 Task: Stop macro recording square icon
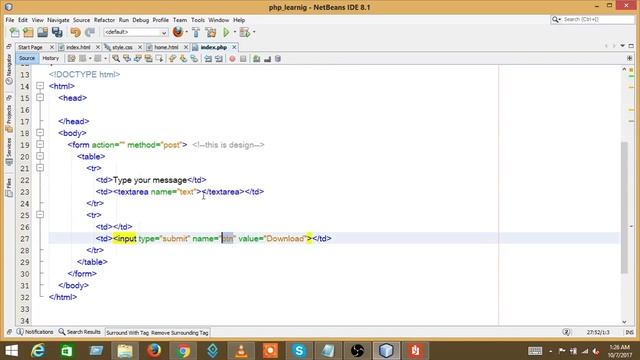point(243,59)
